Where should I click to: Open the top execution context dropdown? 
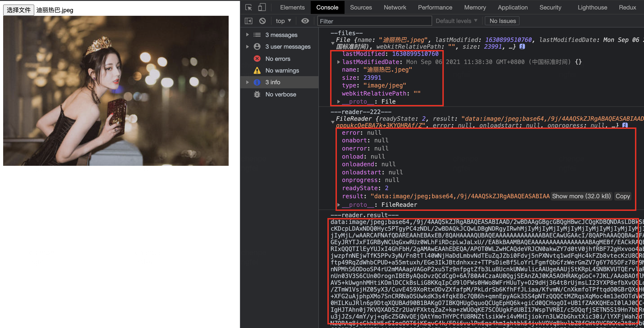pos(283,21)
